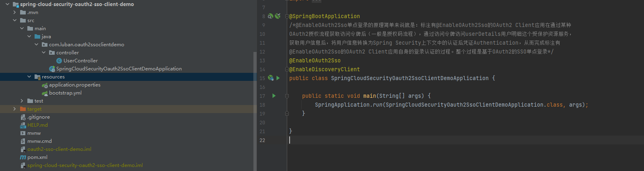Fold the annotation block at line 8

tap(287, 16)
